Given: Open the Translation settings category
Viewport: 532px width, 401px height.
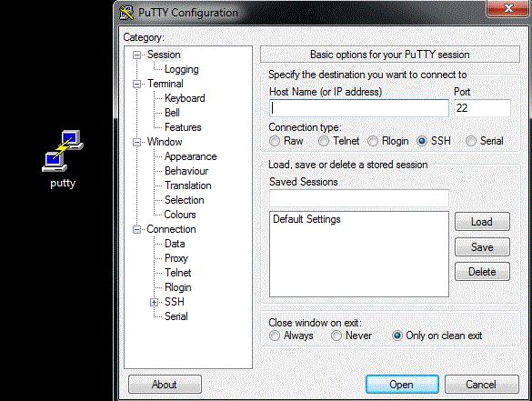Looking at the screenshot, I should [188, 185].
